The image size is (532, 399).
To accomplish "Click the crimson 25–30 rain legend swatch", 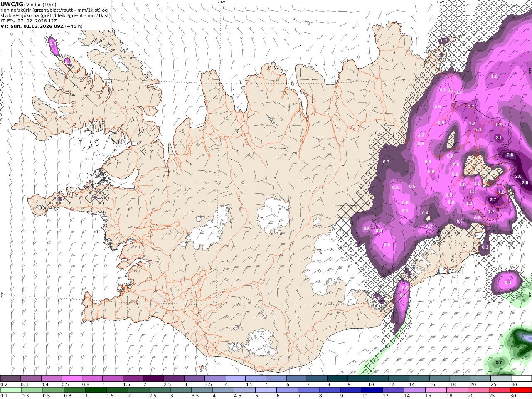I will click(x=500, y=390).
